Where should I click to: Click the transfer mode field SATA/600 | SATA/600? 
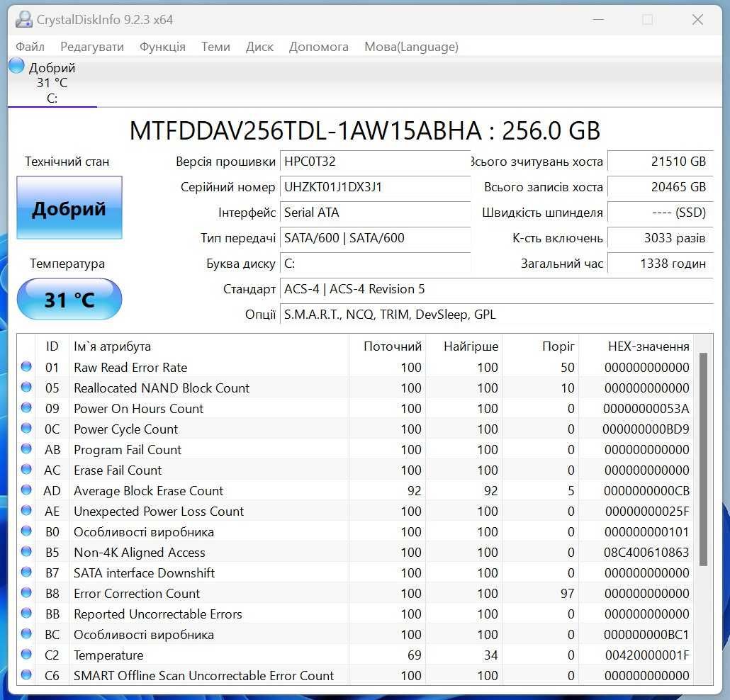click(x=375, y=238)
